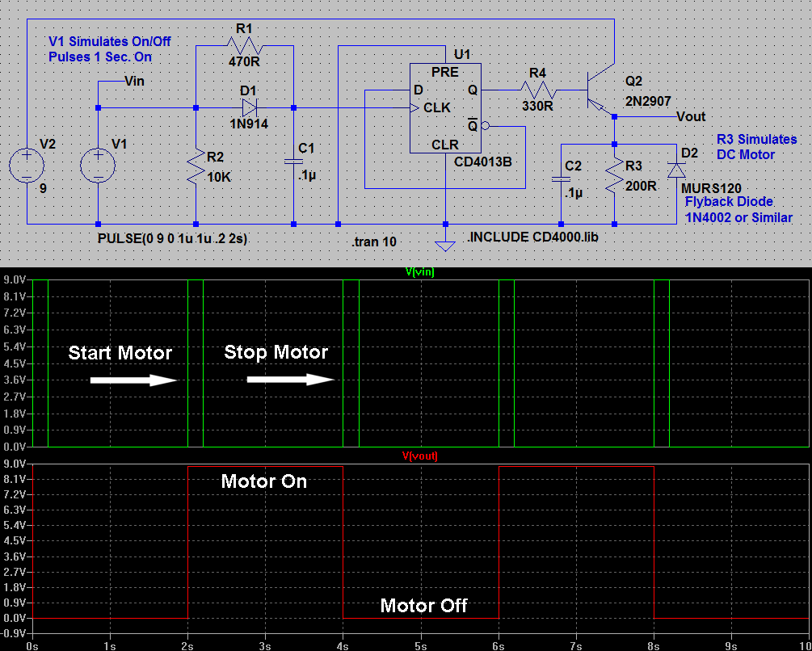Click the Vout net label
Image resolution: width=812 pixels, height=651 pixels.
691,116
